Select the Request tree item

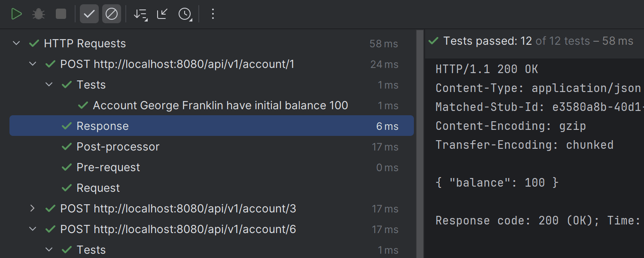coord(98,188)
